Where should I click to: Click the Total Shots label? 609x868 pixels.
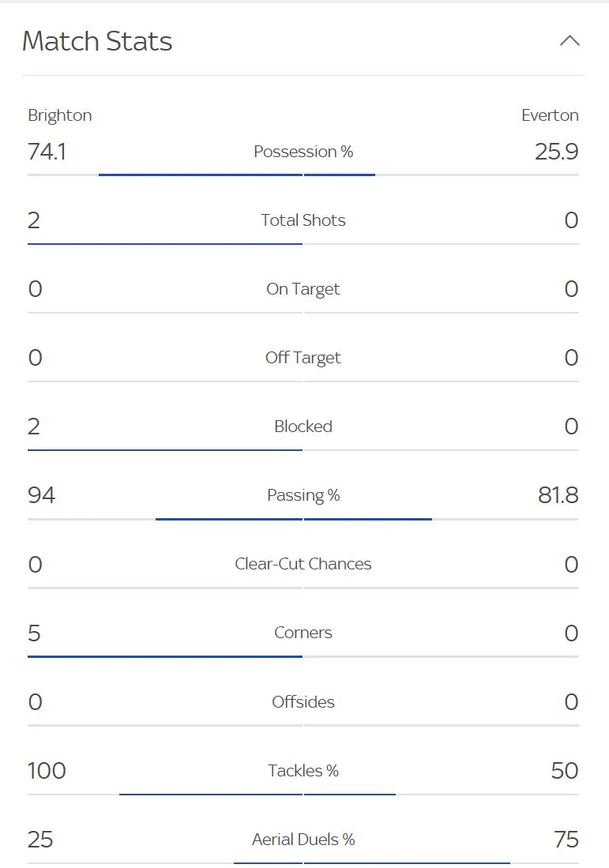tap(303, 220)
